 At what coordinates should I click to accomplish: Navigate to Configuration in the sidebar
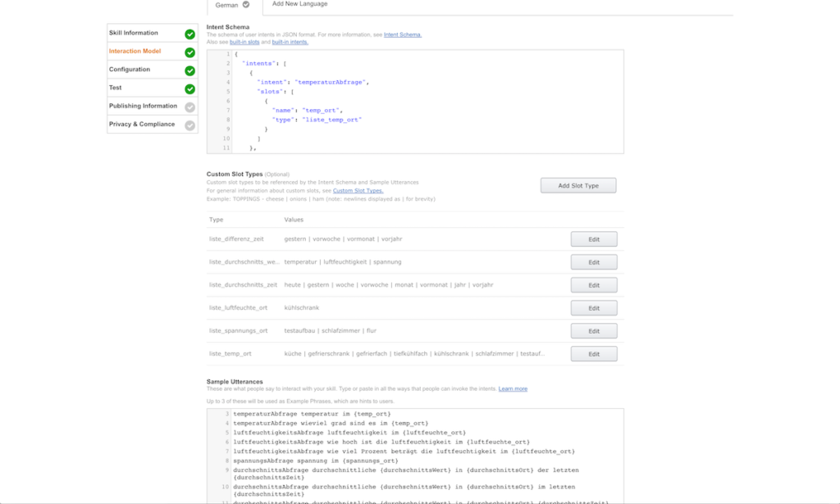pyautogui.click(x=131, y=70)
